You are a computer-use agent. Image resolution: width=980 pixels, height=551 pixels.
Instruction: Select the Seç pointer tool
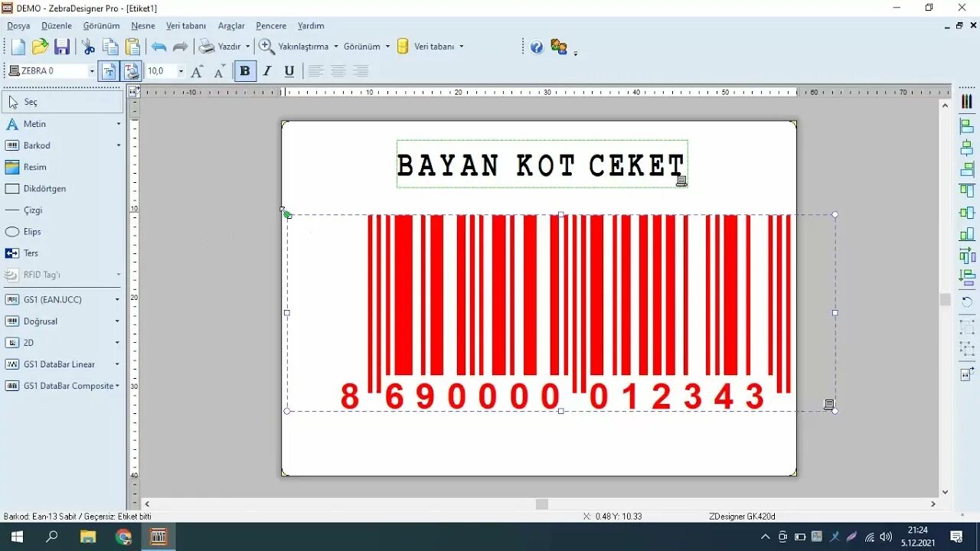(x=63, y=102)
